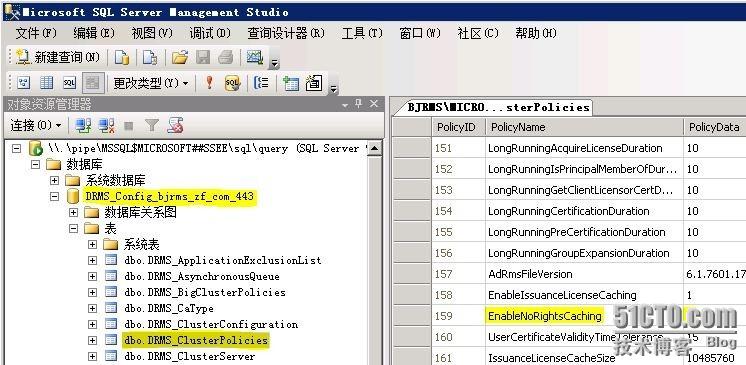Click the Connect server icon in Object Explorer
This screenshot has height=365, width=746.
[83, 126]
